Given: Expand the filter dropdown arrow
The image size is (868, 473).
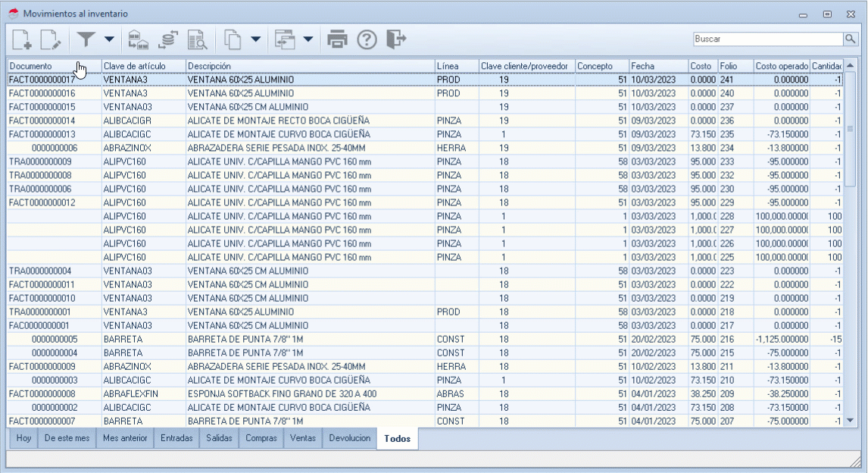Looking at the screenshot, I should (x=109, y=39).
